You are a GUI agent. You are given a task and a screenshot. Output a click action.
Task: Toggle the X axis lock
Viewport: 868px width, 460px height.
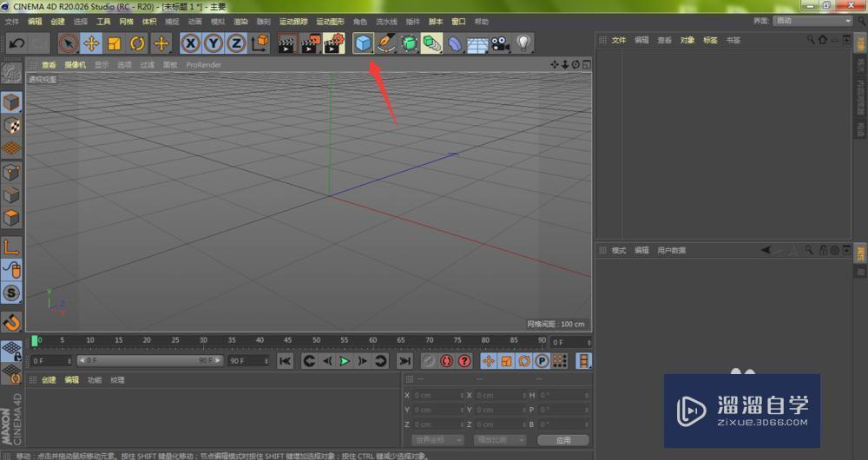[x=190, y=43]
